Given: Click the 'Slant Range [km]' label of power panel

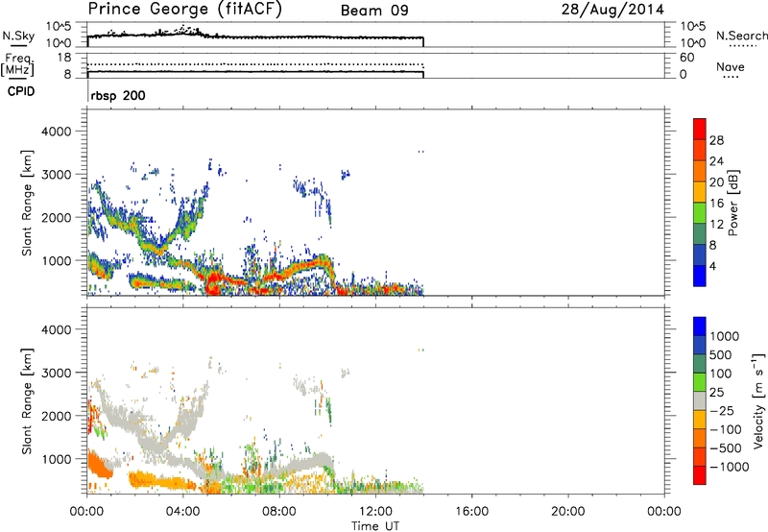Looking at the screenshot, I should point(27,203).
